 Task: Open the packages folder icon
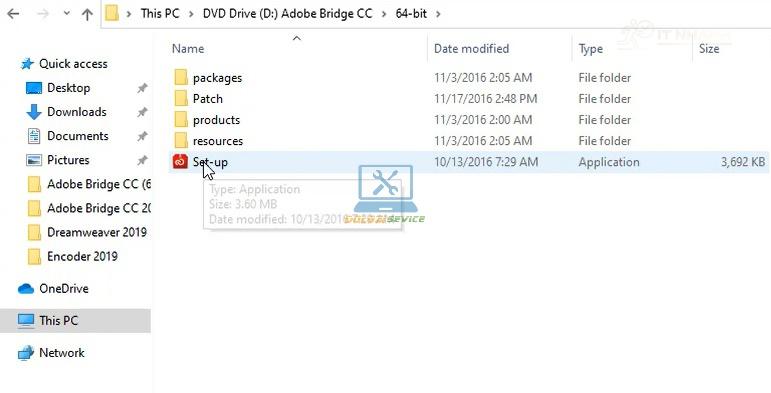point(181,77)
